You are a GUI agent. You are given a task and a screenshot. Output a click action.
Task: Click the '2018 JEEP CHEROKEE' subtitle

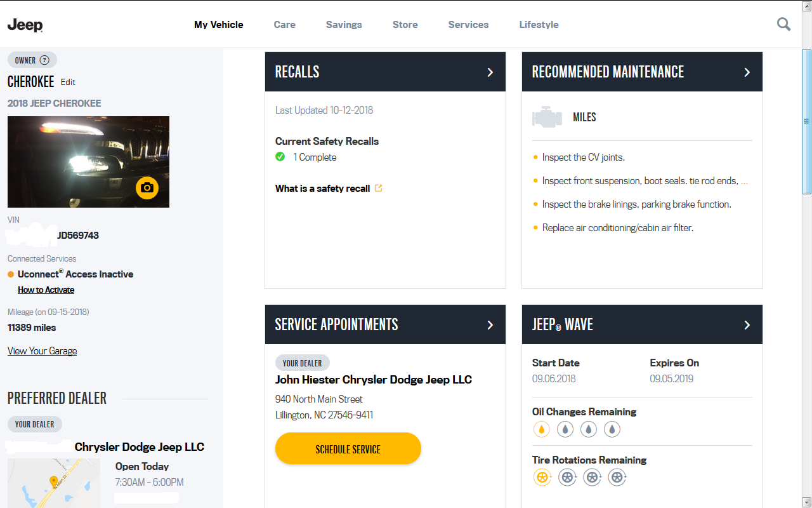pos(55,103)
